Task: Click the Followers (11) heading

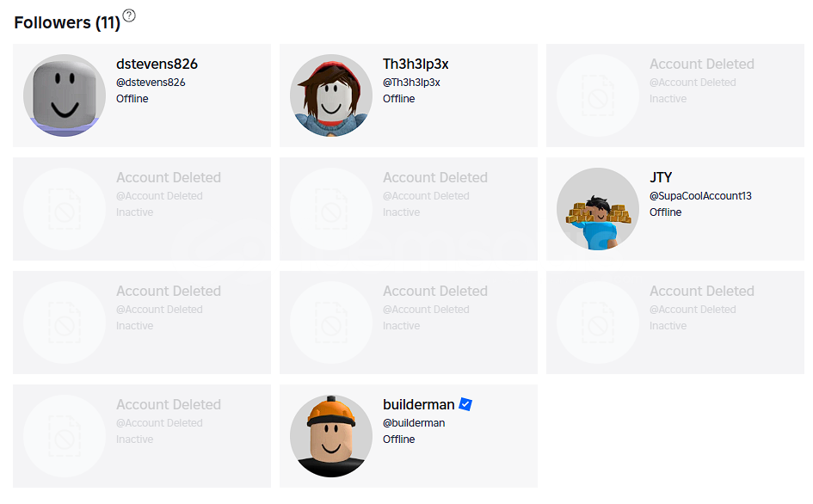Action: 67,23
